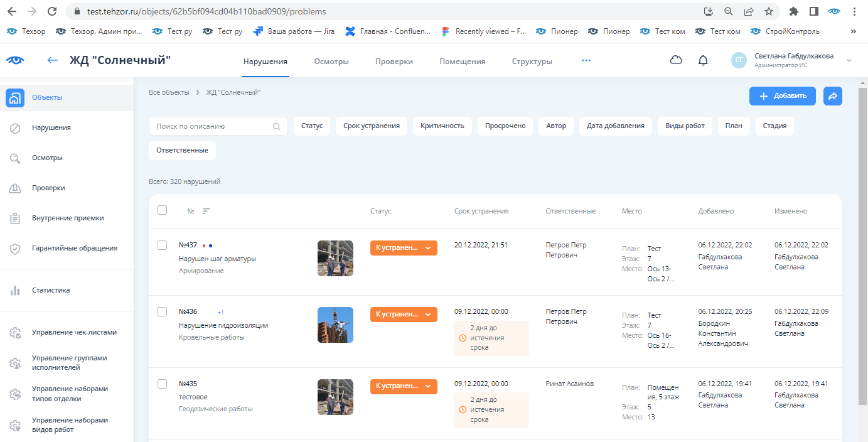
Task: Toggle the select-all checkbox in table header
Action: (x=162, y=210)
